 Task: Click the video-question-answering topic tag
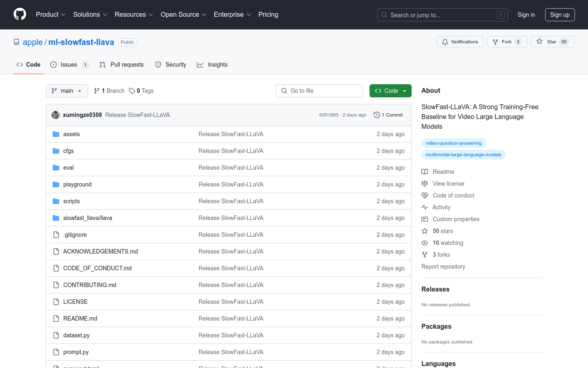click(x=454, y=143)
